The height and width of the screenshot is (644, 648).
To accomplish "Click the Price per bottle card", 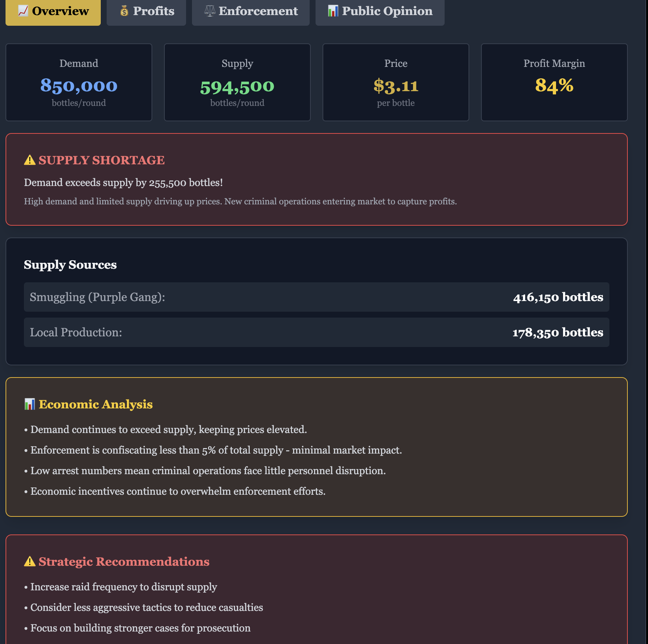I will [x=396, y=82].
